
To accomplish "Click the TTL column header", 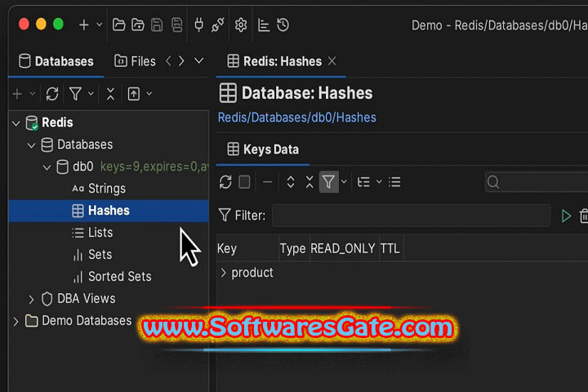I will 391,249.
